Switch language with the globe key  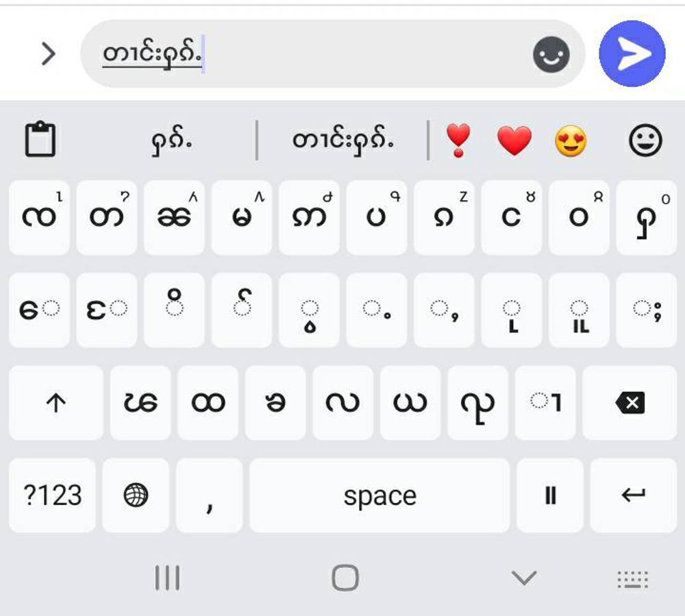[x=136, y=495]
